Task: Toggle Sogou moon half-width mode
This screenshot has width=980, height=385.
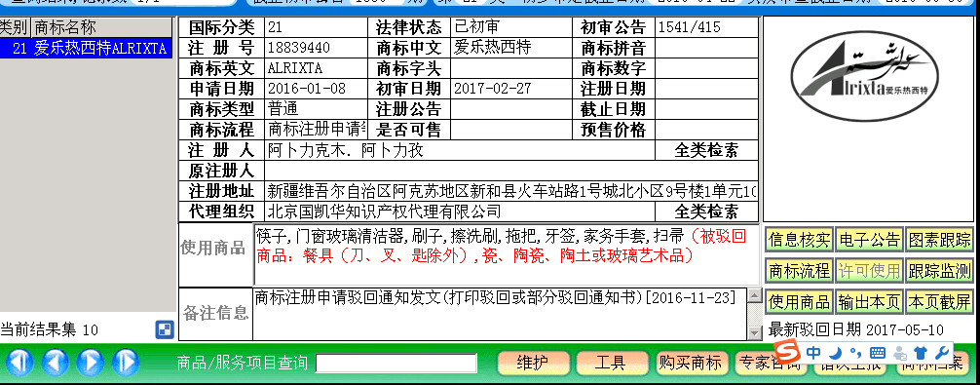Action: [x=836, y=352]
